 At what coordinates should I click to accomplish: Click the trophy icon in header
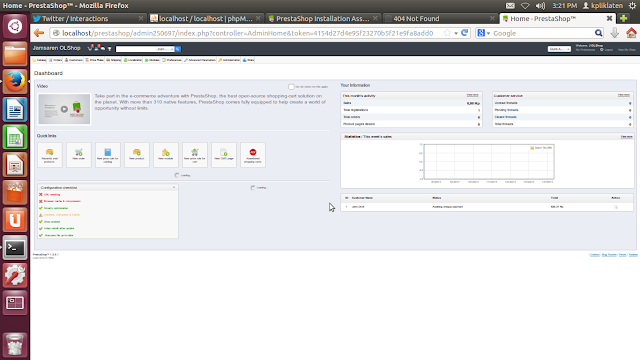[109, 49]
